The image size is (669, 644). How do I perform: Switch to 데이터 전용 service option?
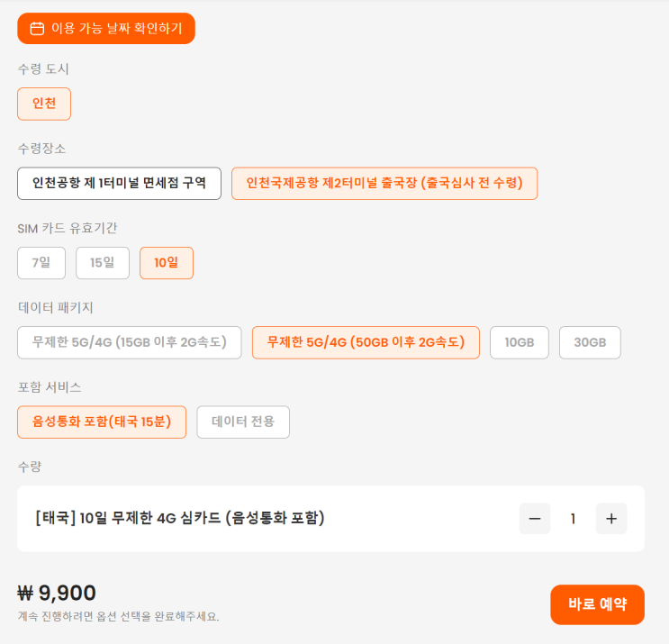click(243, 422)
